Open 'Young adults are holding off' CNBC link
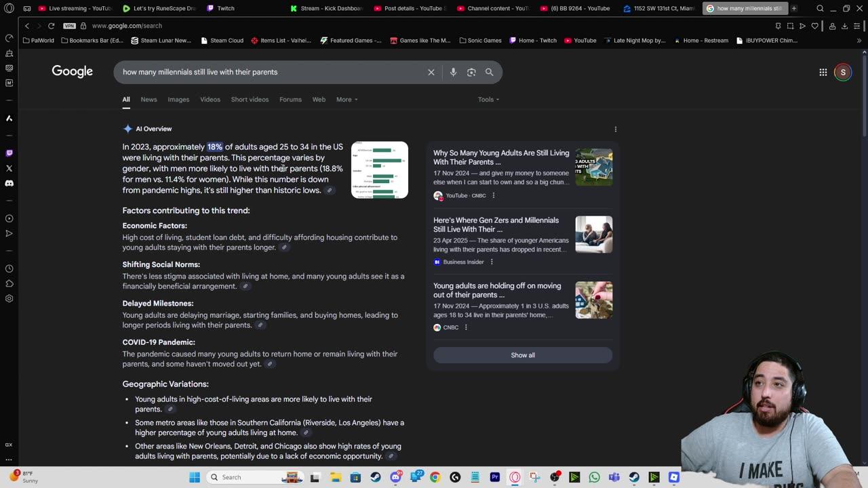The height and width of the screenshot is (488, 868). click(497, 290)
